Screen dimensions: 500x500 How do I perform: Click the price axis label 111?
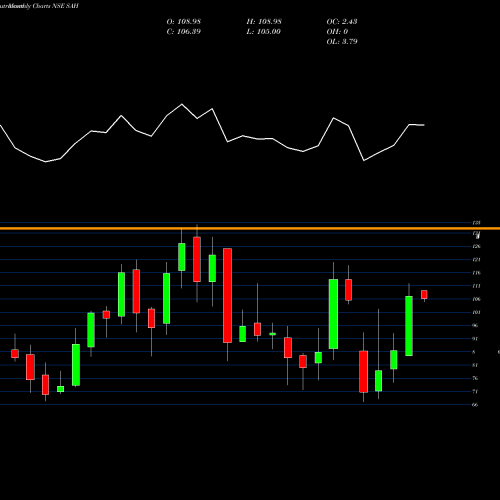[477, 286]
